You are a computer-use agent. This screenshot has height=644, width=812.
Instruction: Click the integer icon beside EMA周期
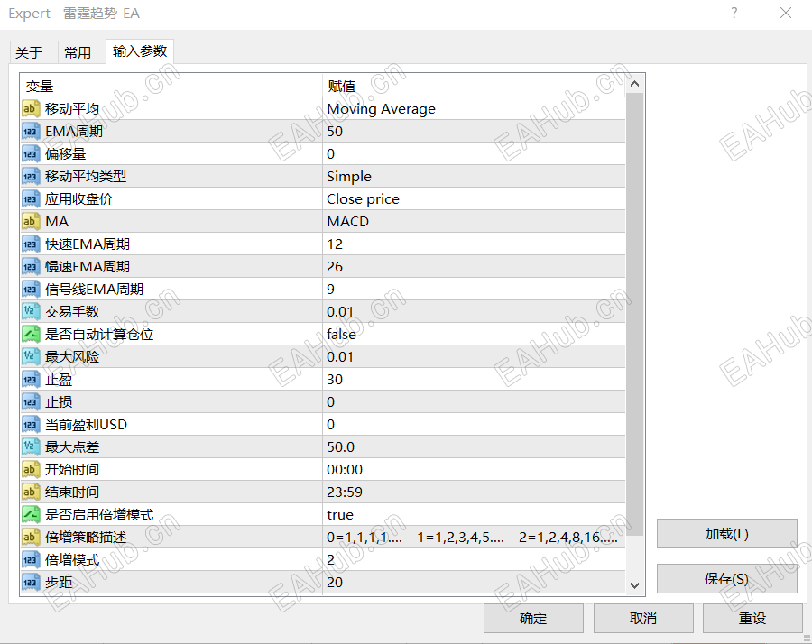pyautogui.click(x=31, y=132)
